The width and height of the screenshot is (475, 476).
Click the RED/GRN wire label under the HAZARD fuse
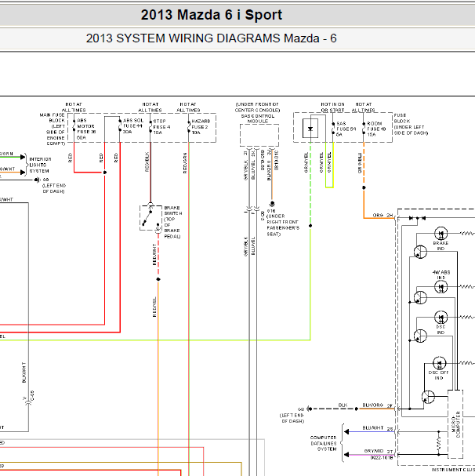[x=184, y=162]
